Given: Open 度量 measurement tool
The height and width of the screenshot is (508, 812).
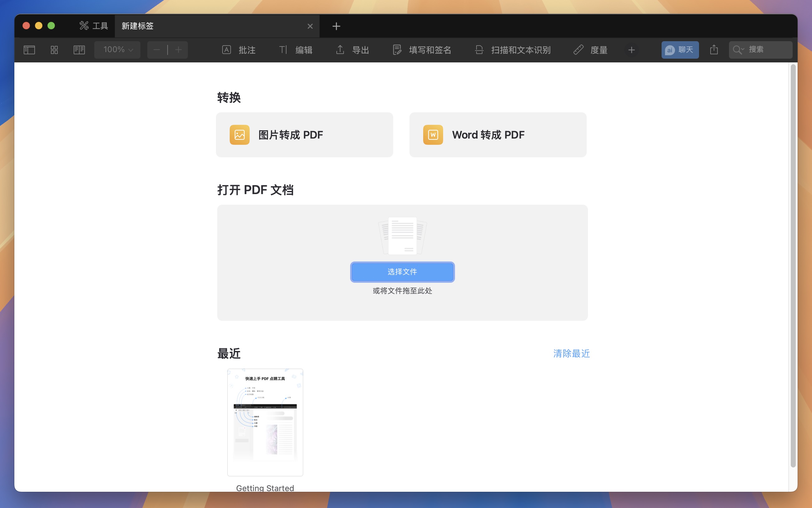Looking at the screenshot, I should [x=590, y=50].
